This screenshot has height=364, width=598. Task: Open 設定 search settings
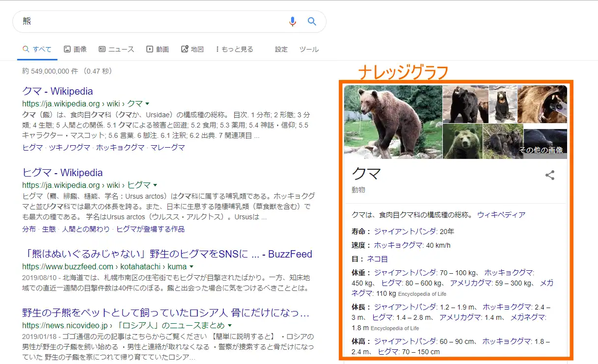(281, 49)
